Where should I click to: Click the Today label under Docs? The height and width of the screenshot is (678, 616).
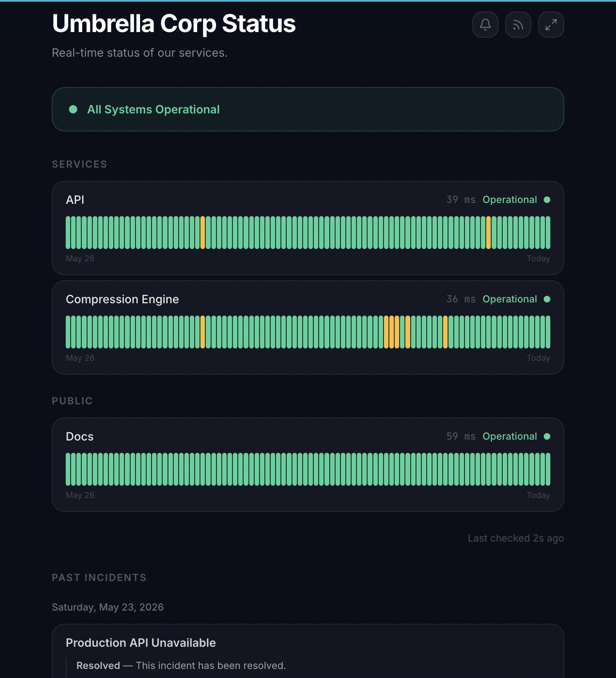538,495
